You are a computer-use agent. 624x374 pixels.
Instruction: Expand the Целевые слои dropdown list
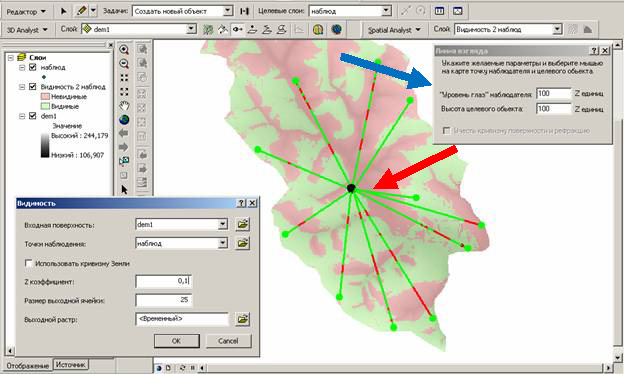click(386, 11)
